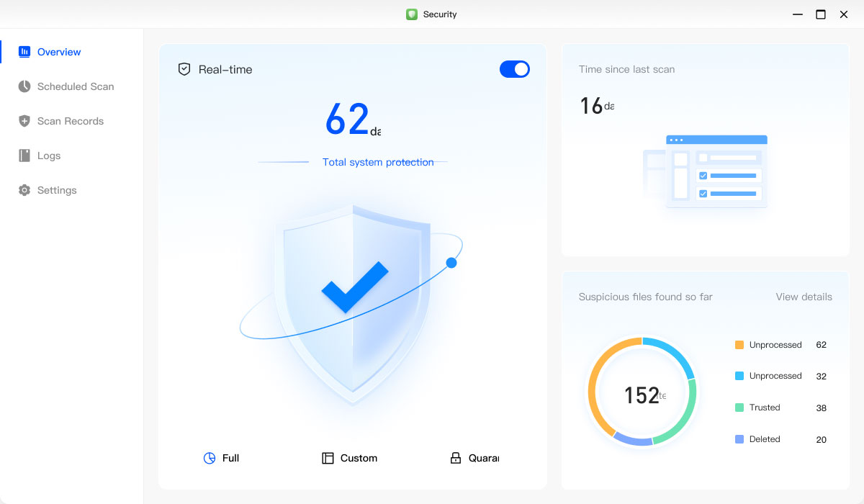Click the scan window illustration in last-scan card
Viewport: 864px width, 504px height.
click(x=716, y=171)
